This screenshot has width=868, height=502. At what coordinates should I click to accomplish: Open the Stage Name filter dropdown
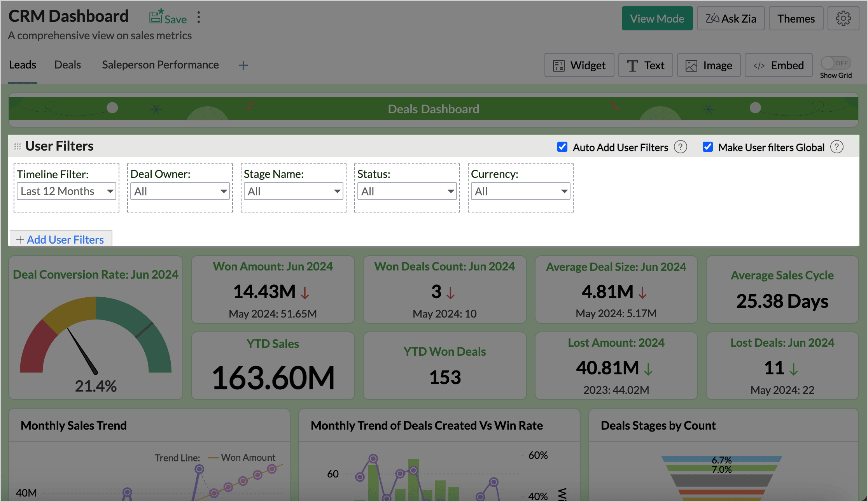click(293, 191)
